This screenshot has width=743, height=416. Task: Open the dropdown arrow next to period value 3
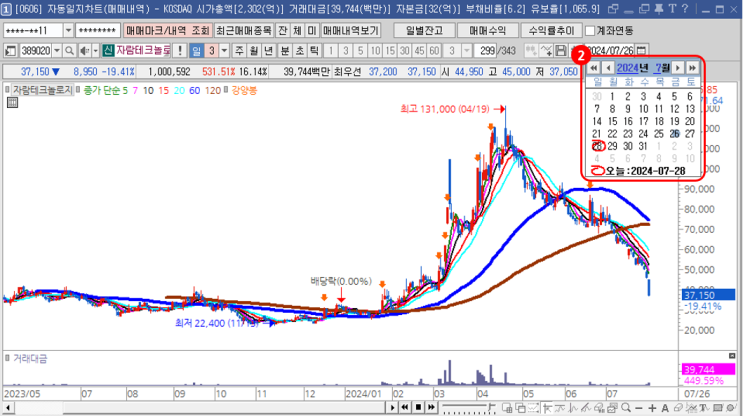click(224, 50)
